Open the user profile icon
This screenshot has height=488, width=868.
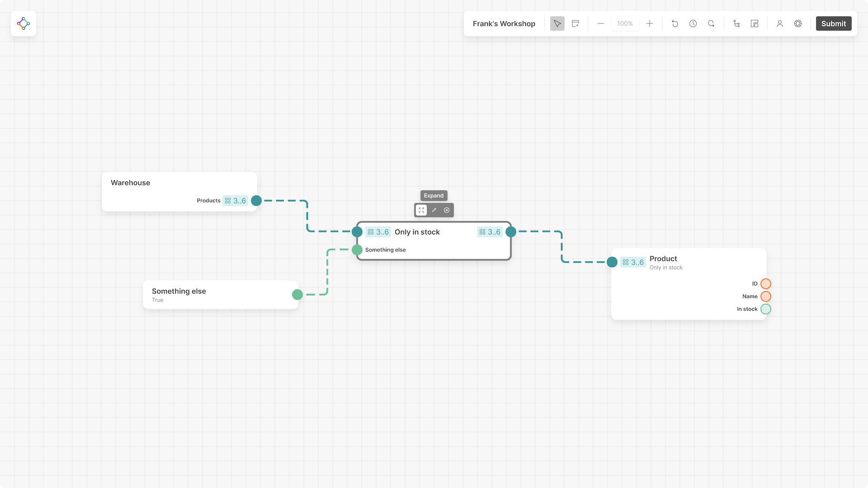point(780,23)
